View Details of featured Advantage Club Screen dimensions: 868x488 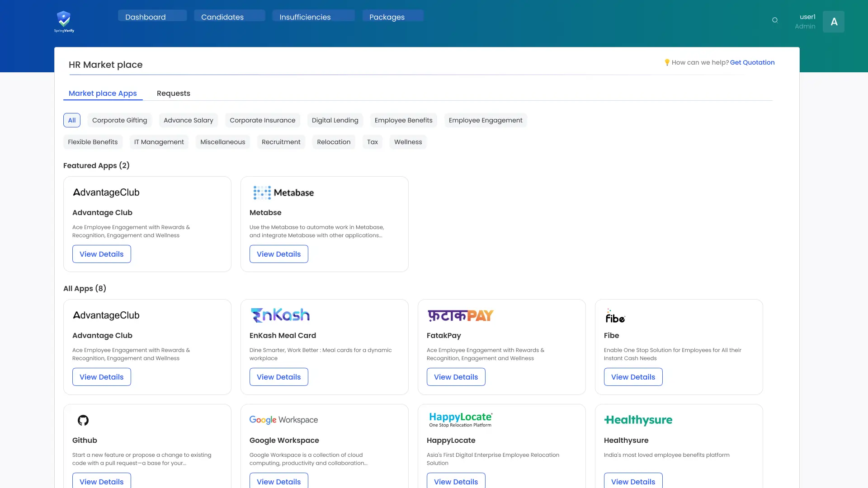102,254
